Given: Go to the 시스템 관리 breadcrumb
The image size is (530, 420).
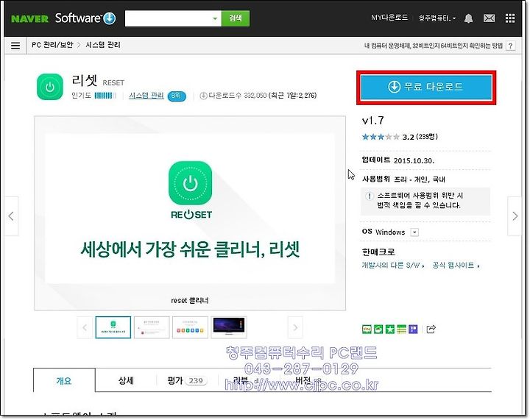Looking at the screenshot, I should pos(103,45).
